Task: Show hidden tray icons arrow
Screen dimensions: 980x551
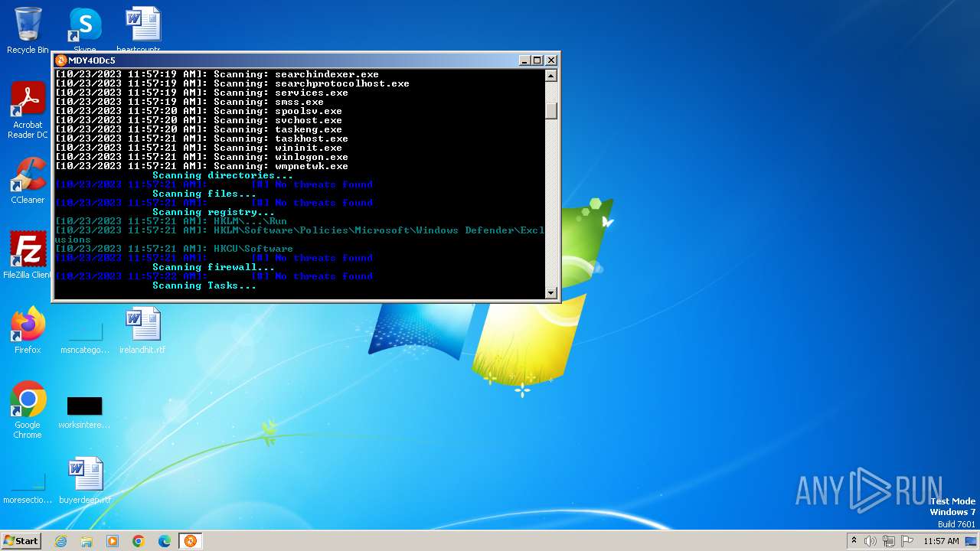Action: 854,541
